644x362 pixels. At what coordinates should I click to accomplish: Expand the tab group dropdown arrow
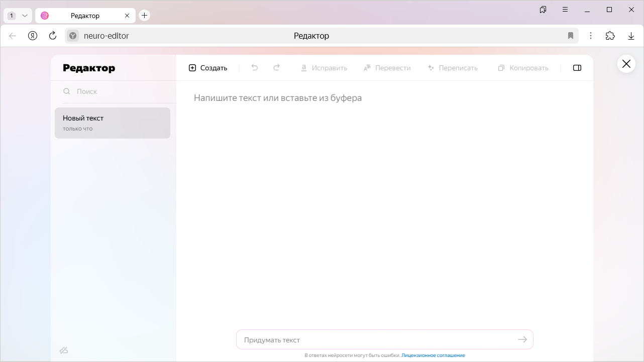(25, 16)
